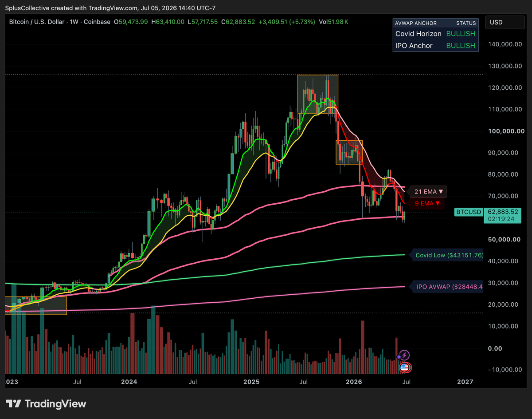Select the 9 EMA indicator label

(x=427, y=203)
